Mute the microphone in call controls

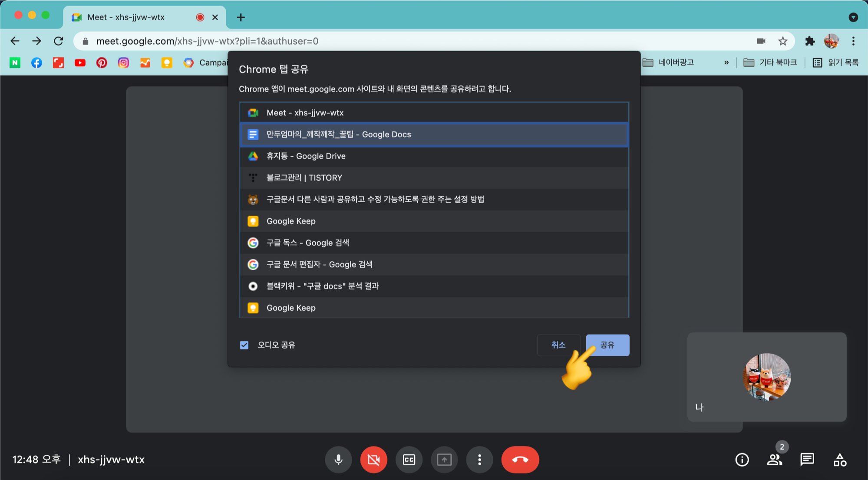coord(338,460)
